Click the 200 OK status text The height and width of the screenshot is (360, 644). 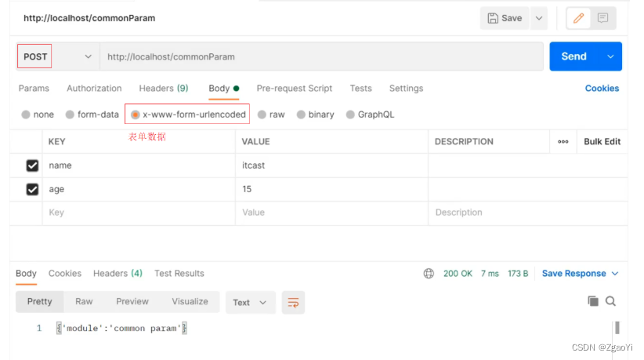458,274
